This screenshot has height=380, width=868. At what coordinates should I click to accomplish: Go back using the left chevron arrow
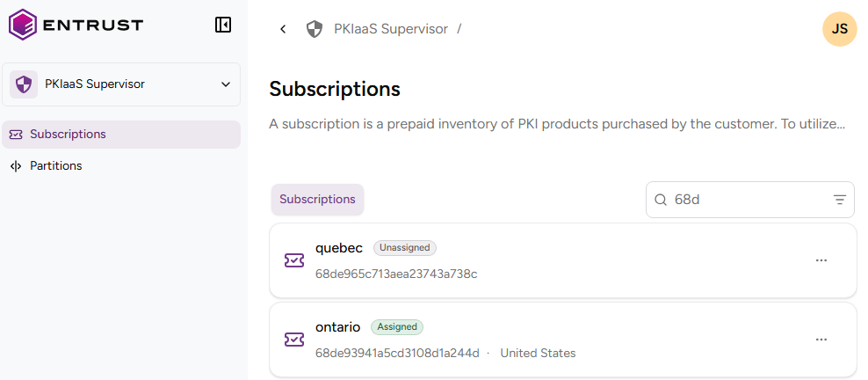point(283,29)
